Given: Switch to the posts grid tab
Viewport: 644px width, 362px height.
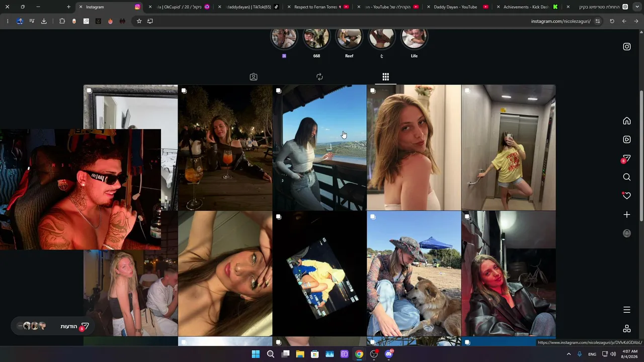Looking at the screenshot, I should [385, 77].
